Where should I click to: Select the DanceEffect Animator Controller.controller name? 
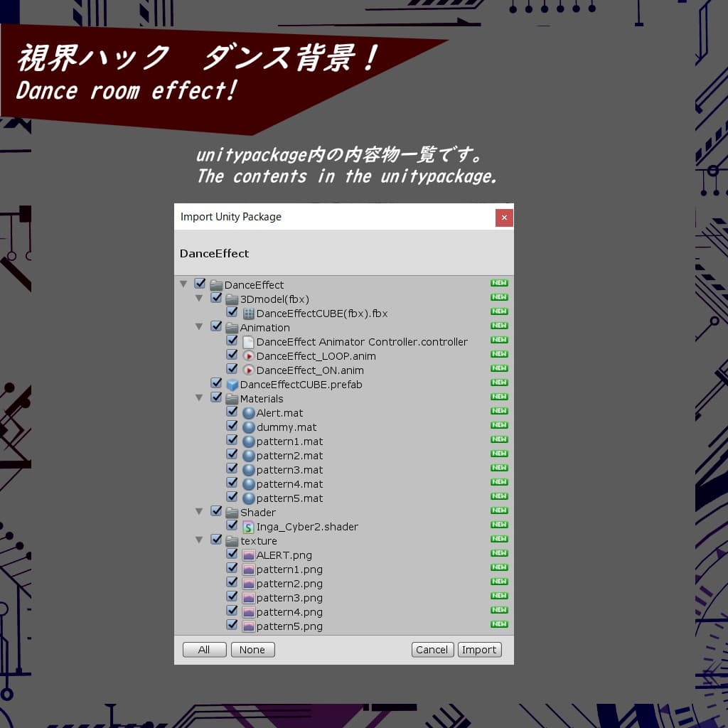362,342
